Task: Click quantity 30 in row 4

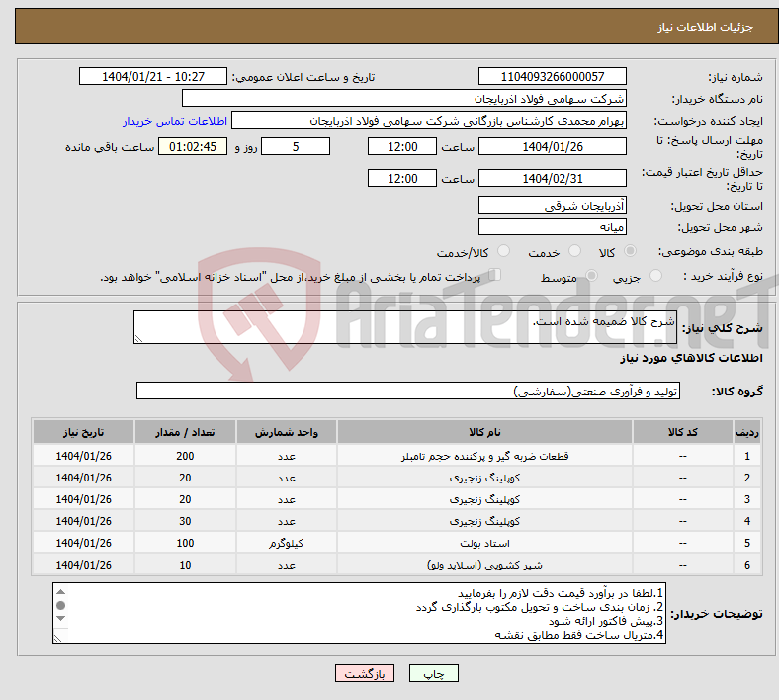Action: point(185,521)
